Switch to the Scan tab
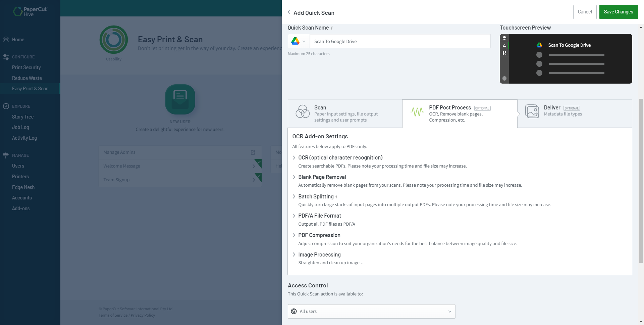This screenshot has height=325, width=644. [345, 113]
